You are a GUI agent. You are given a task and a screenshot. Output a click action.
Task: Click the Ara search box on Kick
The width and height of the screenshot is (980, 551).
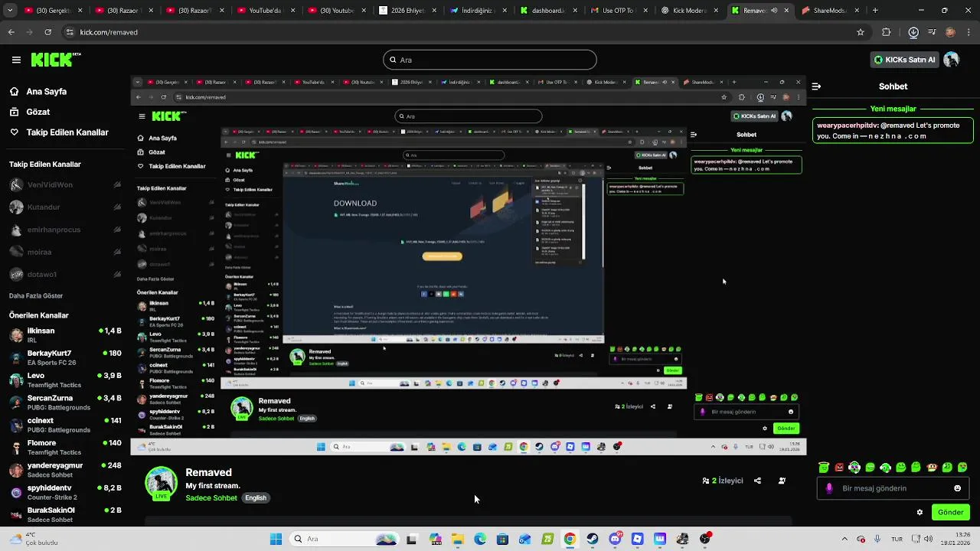click(x=490, y=60)
